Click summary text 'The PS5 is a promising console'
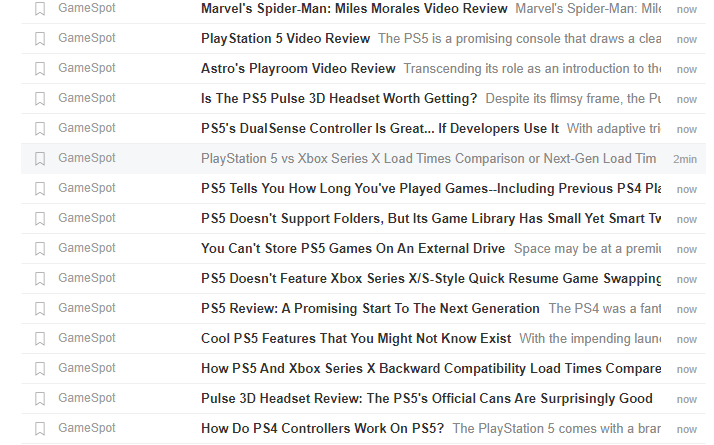The height and width of the screenshot is (445, 714). [520, 39]
